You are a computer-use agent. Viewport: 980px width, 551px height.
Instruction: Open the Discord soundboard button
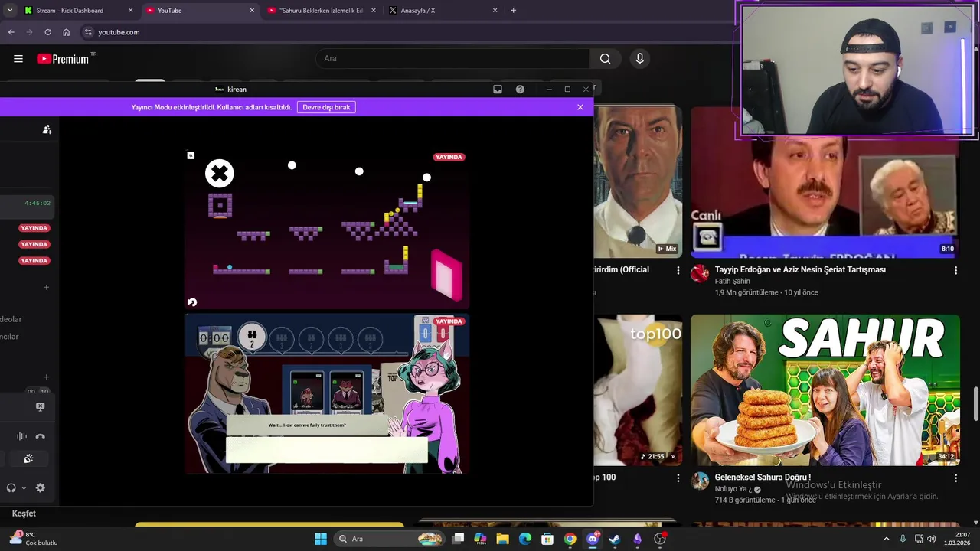point(28,458)
